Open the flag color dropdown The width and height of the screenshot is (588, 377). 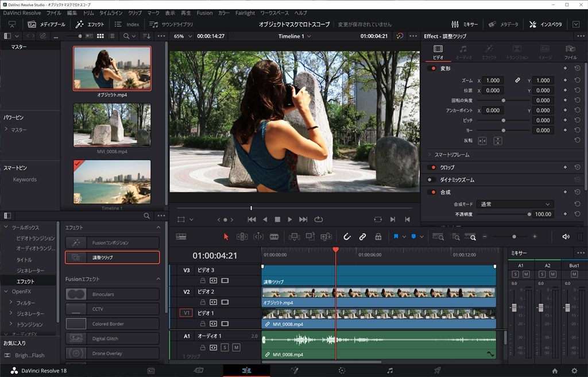[x=404, y=237]
